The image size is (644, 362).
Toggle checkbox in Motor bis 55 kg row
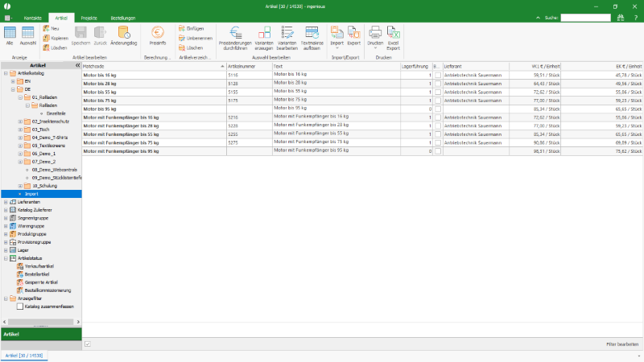[438, 92]
